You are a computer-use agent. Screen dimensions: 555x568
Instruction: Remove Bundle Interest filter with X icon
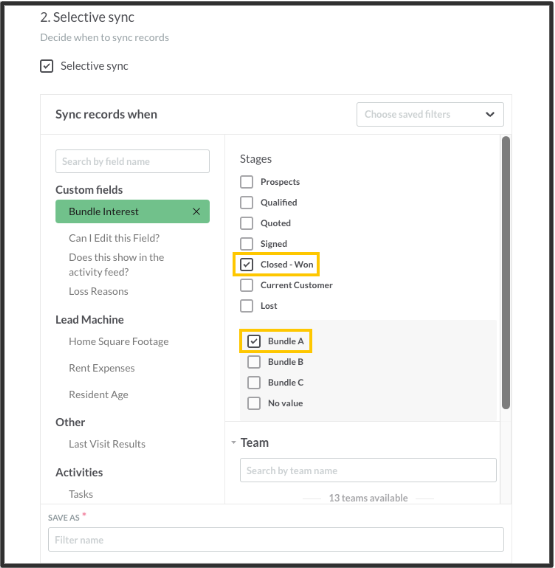point(196,211)
